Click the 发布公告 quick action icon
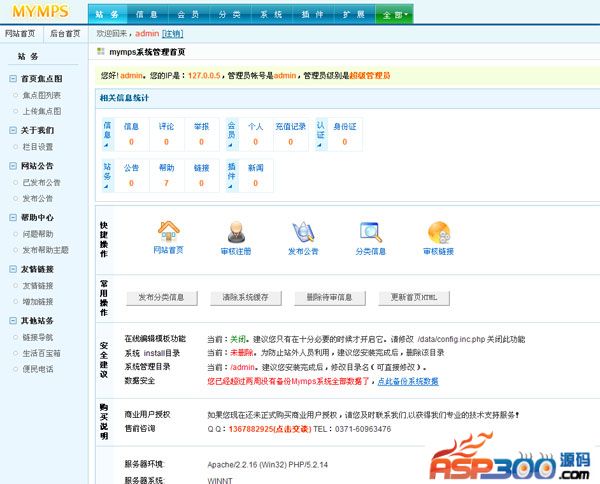The width and height of the screenshot is (600, 484). point(303,232)
